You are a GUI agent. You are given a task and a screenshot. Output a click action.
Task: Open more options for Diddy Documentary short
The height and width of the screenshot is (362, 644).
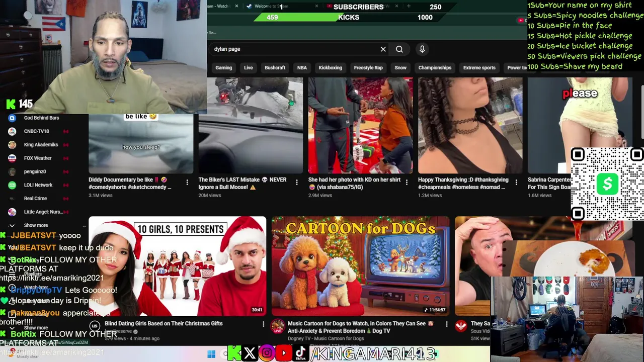tap(187, 183)
